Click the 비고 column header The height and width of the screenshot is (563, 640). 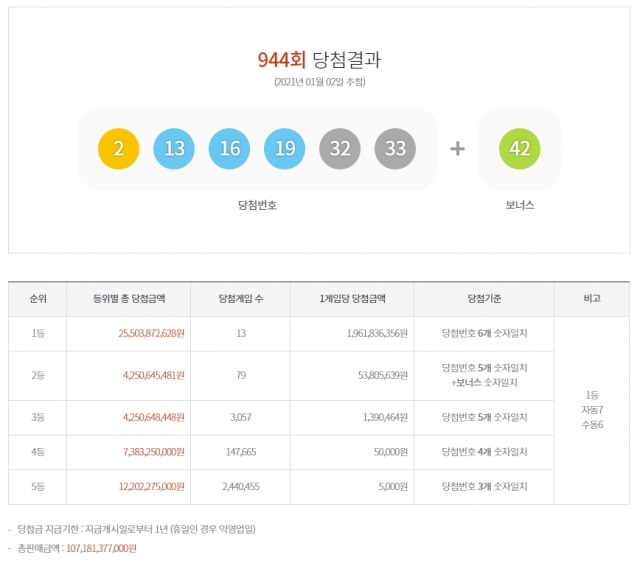[592, 299]
